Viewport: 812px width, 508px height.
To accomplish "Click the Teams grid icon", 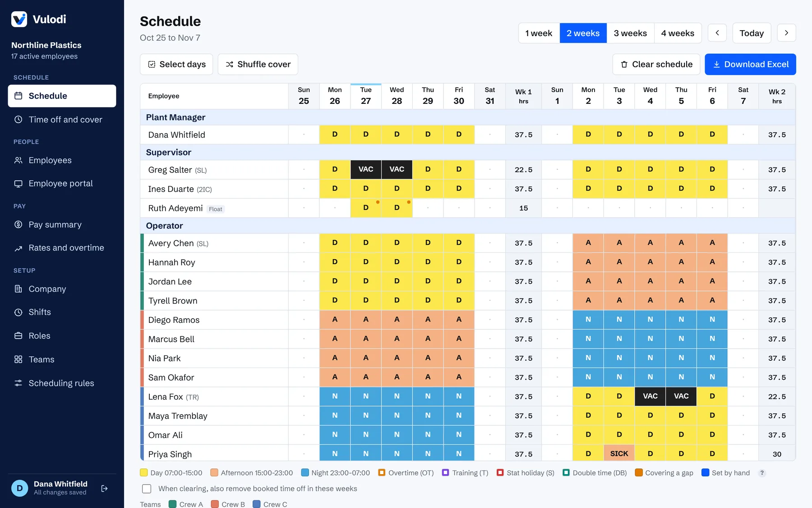I will [18, 359].
